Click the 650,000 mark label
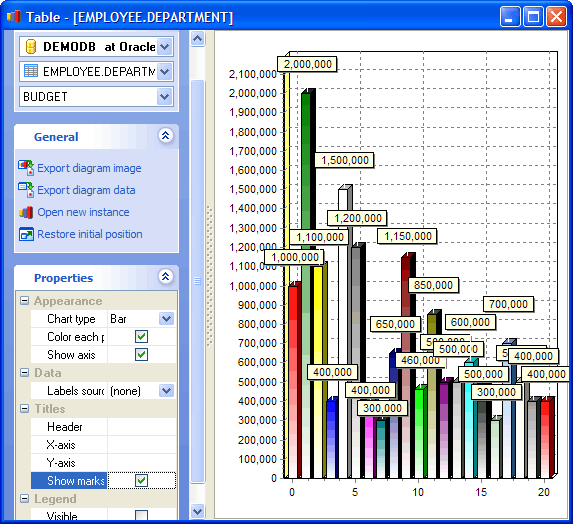 (x=395, y=324)
